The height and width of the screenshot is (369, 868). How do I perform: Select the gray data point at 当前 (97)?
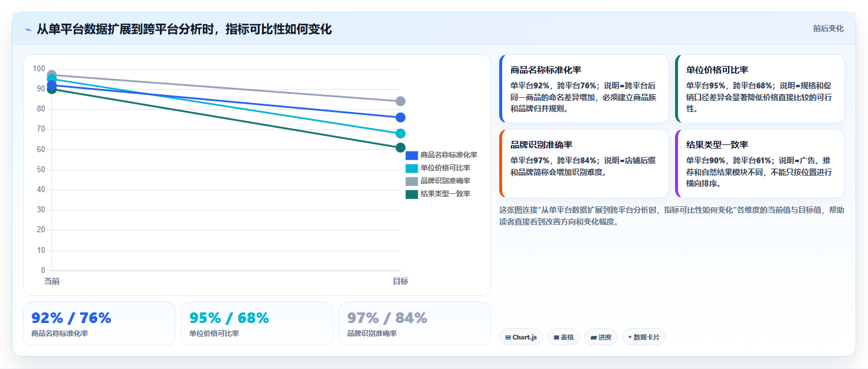[52, 75]
